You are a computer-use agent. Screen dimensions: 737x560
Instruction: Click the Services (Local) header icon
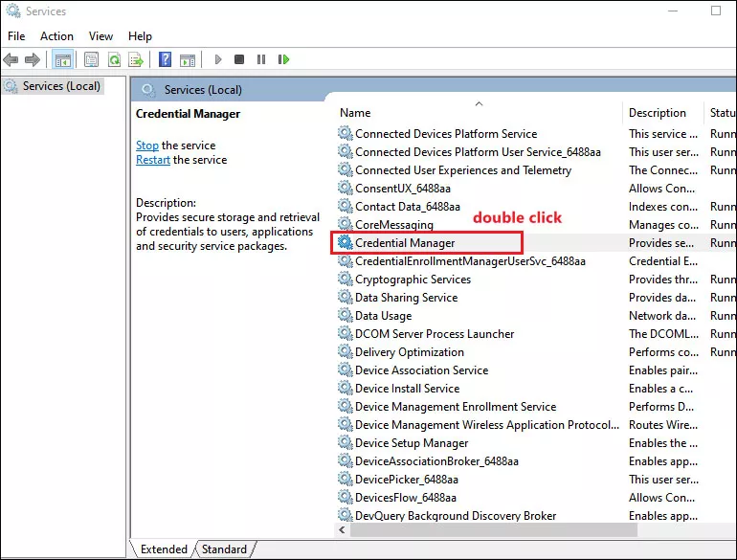148,90
